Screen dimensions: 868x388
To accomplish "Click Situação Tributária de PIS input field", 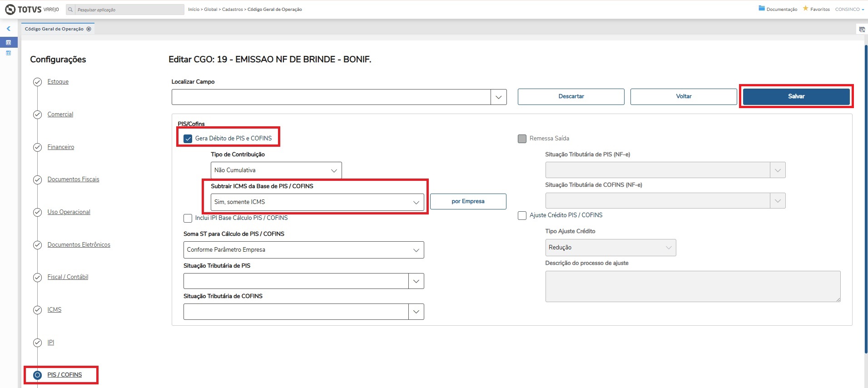I will point(296,281).
